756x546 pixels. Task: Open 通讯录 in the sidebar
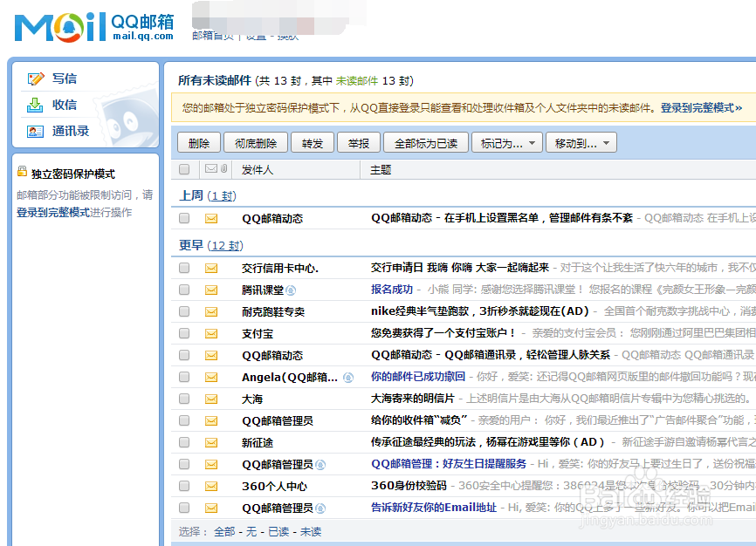tap(71, 131)
